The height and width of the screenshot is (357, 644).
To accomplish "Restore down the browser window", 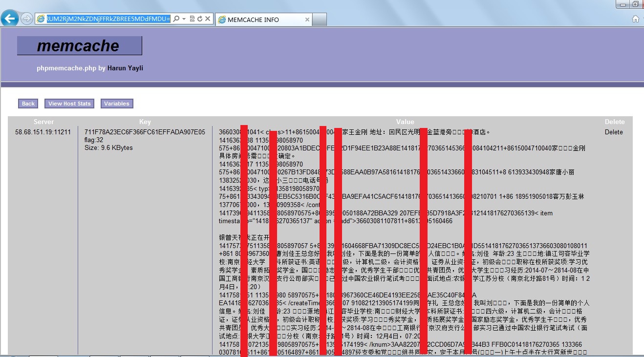I will [x=635, y=4].
